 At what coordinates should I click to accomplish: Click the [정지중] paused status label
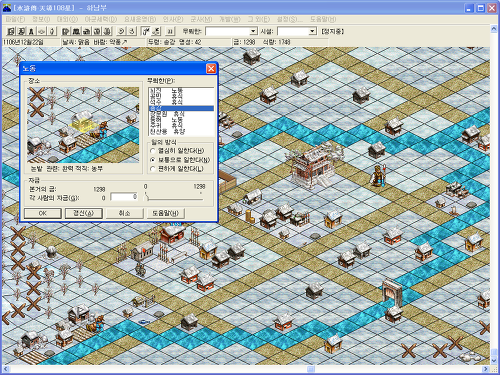332,31
